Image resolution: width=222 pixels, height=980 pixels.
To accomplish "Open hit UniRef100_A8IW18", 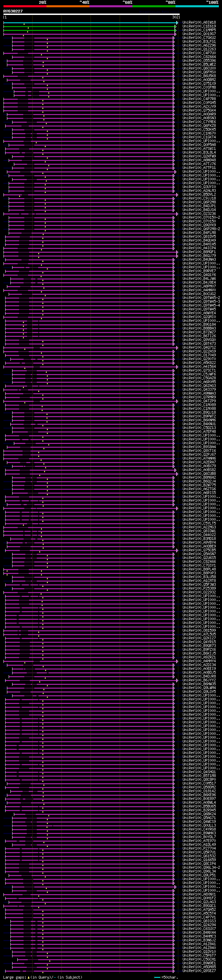I will click(x=199, y=23).
